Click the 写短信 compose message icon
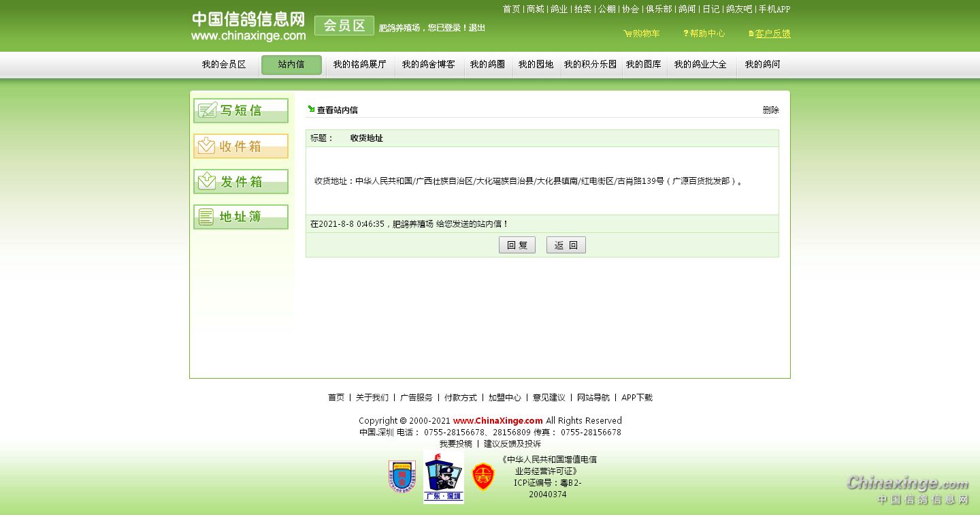 pyautogui.click(x=241, y=110)
